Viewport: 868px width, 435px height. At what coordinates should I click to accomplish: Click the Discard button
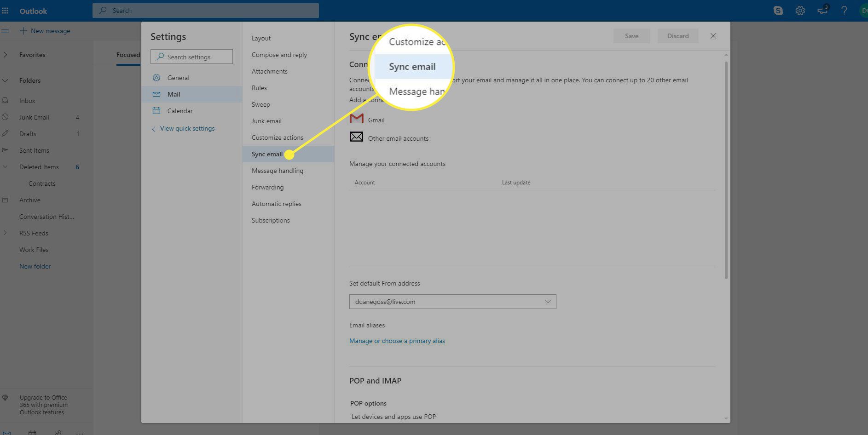tap(678, 36)
